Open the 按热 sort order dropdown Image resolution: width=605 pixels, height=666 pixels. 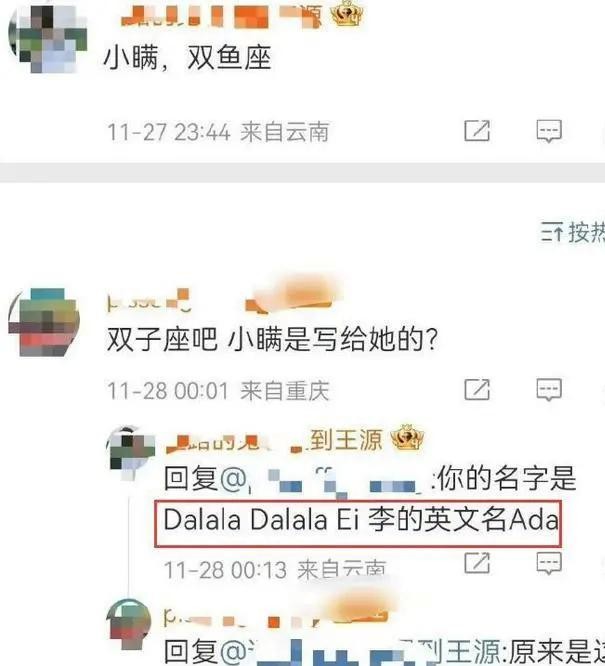(572, 232)
